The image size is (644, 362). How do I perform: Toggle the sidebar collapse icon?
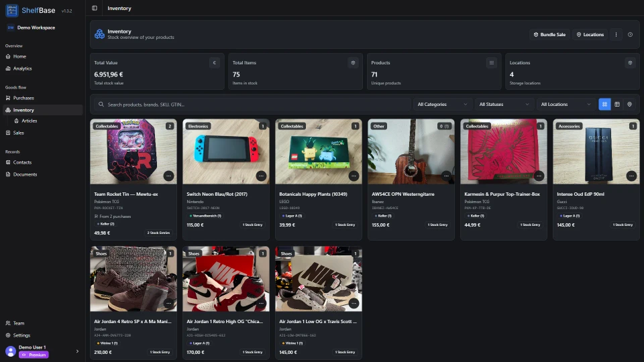[95, 8]
